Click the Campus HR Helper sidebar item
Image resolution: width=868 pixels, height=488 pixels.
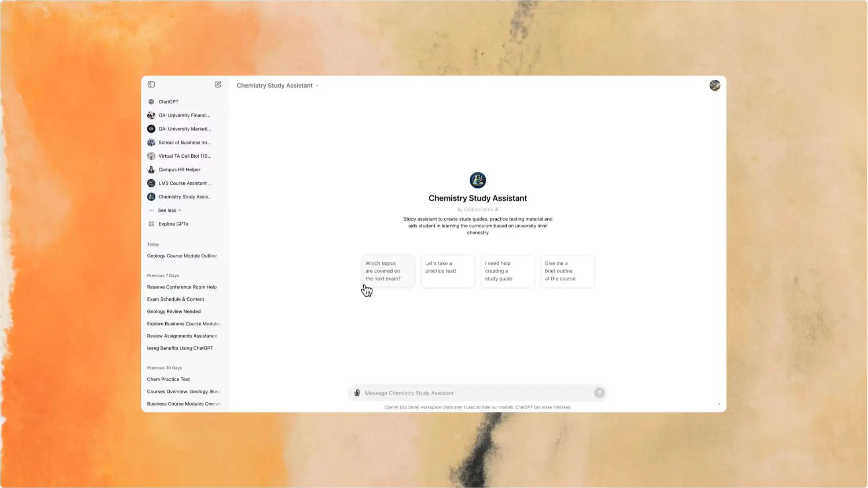point(179,170)
